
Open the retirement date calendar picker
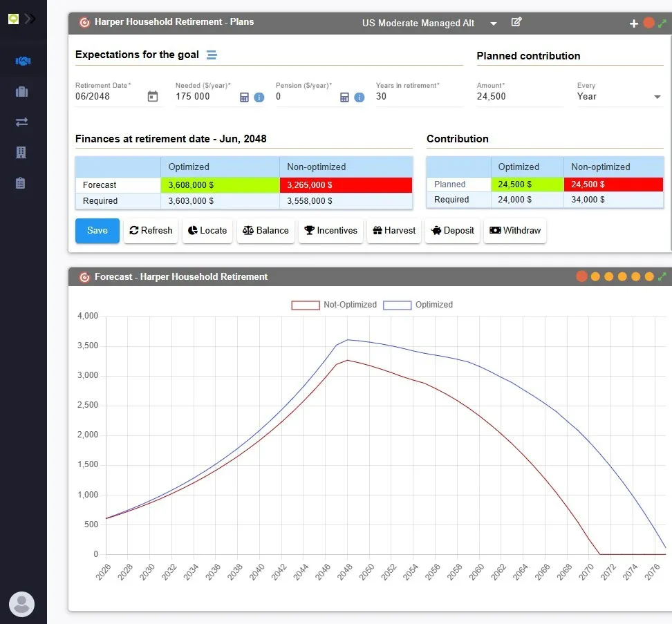click(x=153, y=97)
